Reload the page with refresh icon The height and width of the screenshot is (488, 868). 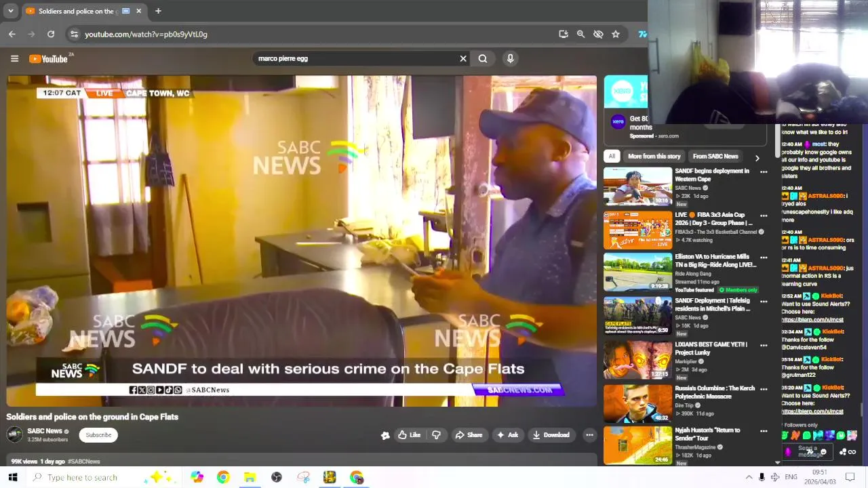(x=51, y=34)
